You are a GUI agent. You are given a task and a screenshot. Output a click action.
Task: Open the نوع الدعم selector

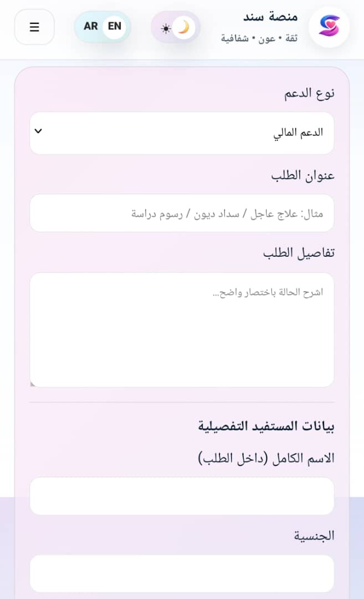[x=182, y=133]
